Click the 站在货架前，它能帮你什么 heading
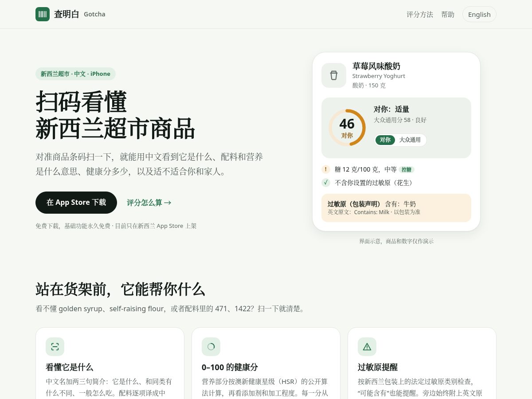The image size is (532, 399). [120, 289]
